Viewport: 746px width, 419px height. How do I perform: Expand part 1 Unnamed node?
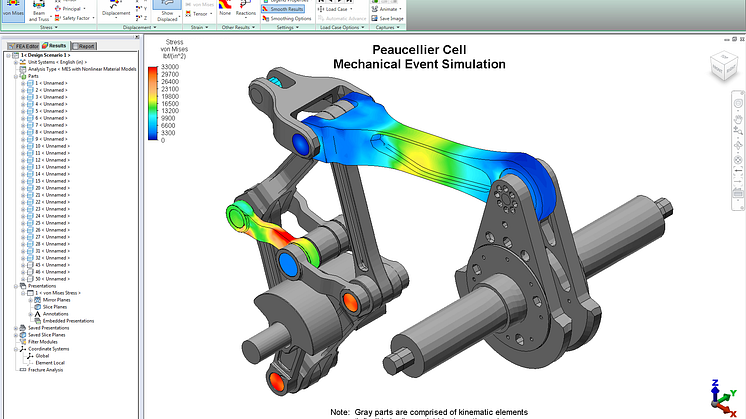click(23, 83)
